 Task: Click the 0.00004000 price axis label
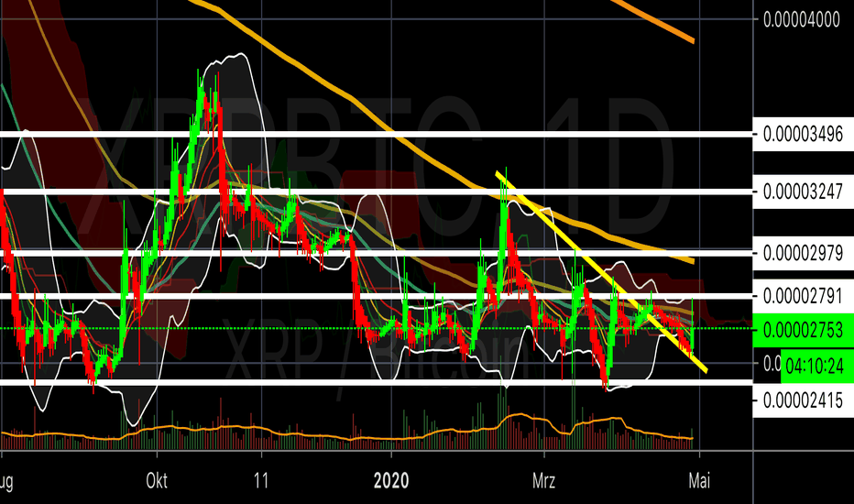(x=802, y=20)
